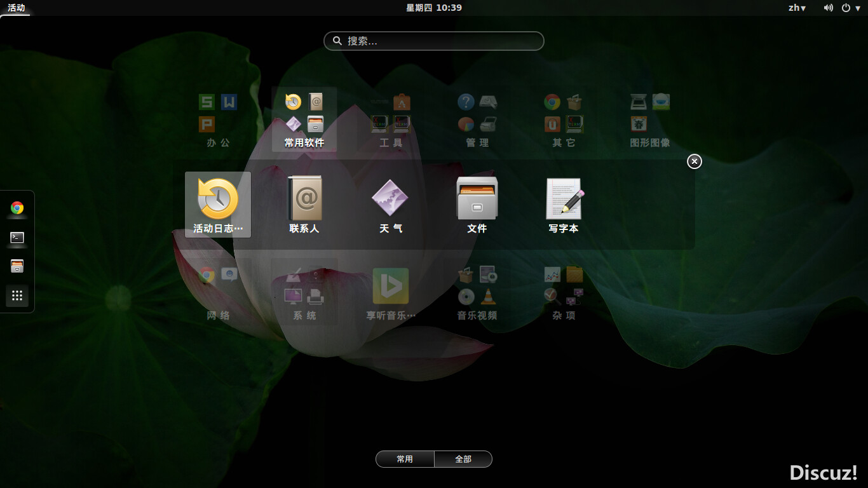
Task: Open the 活动日志 activity journal app
Action: (217, 204)
